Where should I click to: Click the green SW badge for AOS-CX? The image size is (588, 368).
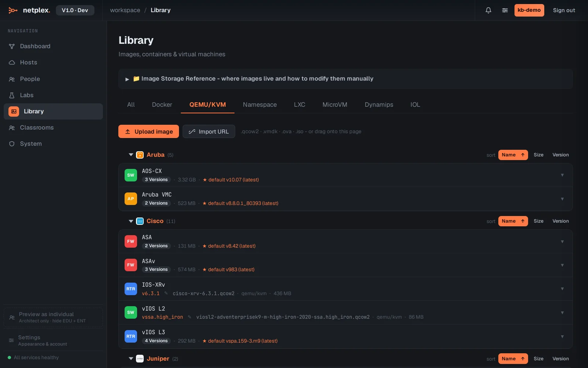click(x=131, y=175)
